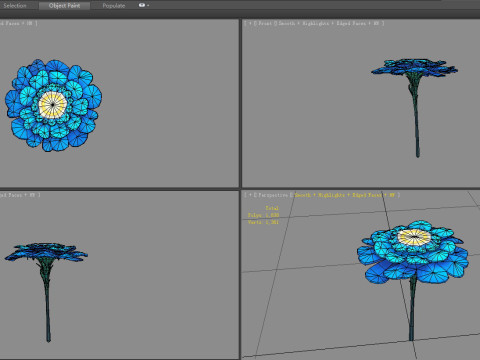
Task: Switch to the Populate ribbon tab
Action: pyautogui.click(x=114, y=5)
